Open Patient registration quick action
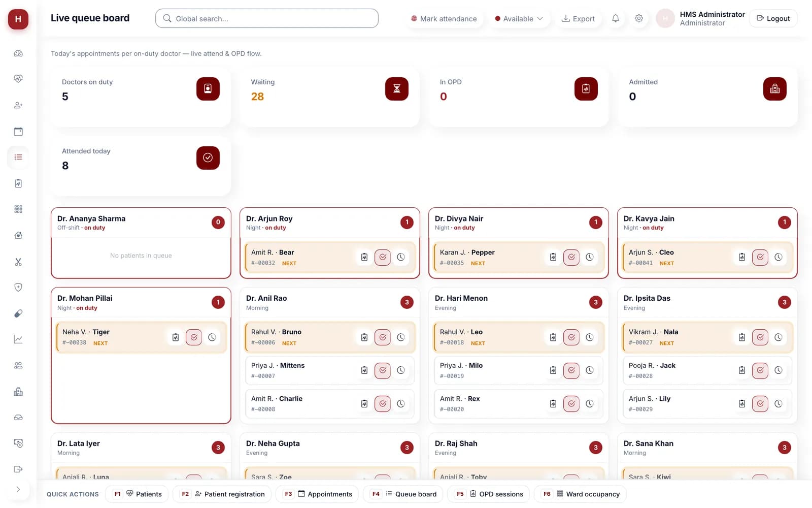Image resolution: width=812 pixels, height=508 pixels. coord(222,494)
